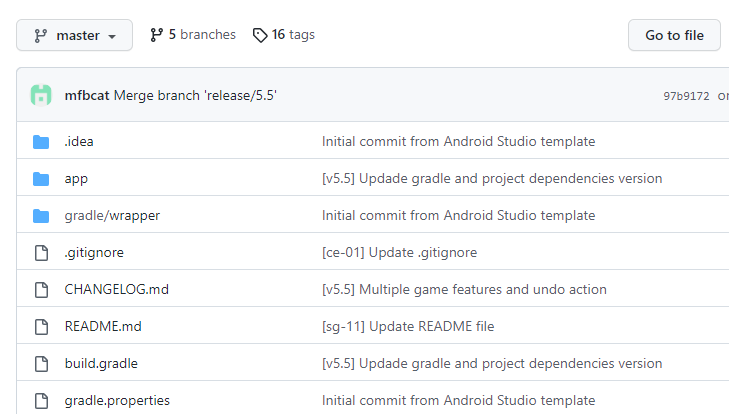Open the '[sg-11] Update README file' commit

(x=408, y=327)
